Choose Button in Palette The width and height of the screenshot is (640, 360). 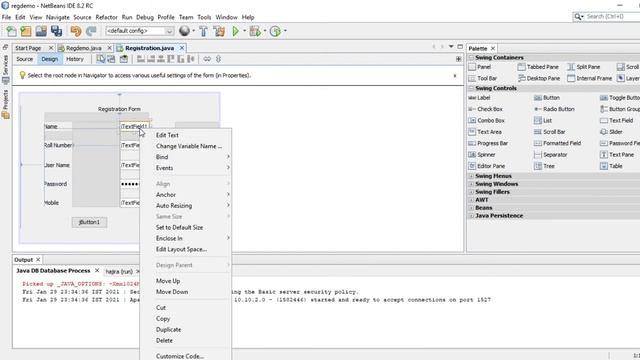tap(547, 98)
